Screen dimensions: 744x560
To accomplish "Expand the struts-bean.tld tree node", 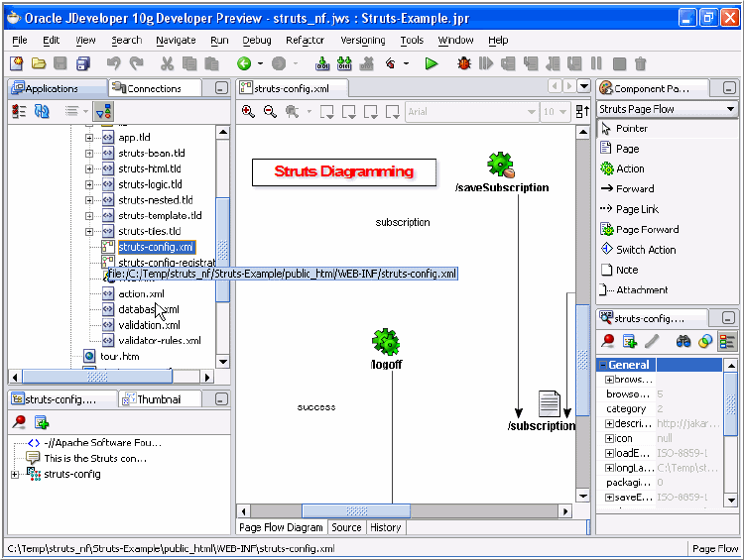I will click(89, 154).
